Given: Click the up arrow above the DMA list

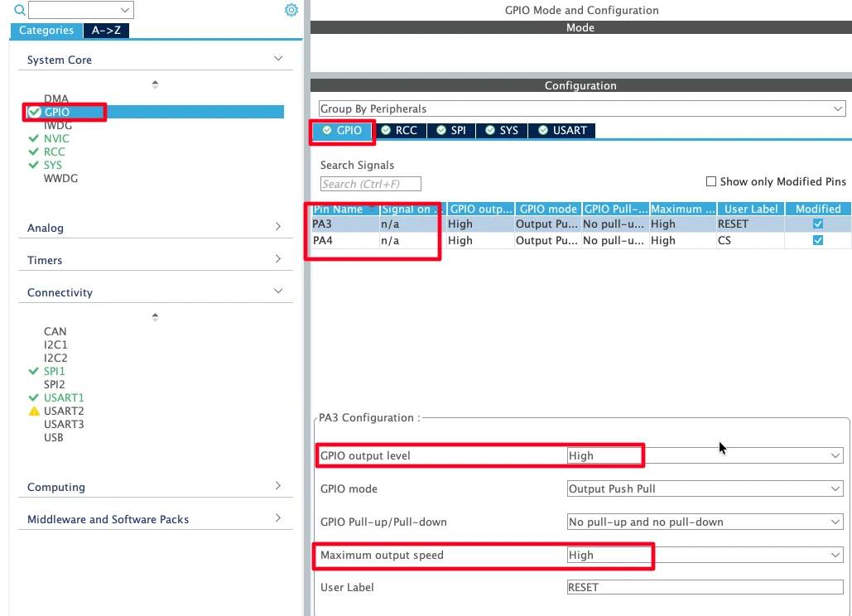Looking at the screenshot, I should [155, 84].
